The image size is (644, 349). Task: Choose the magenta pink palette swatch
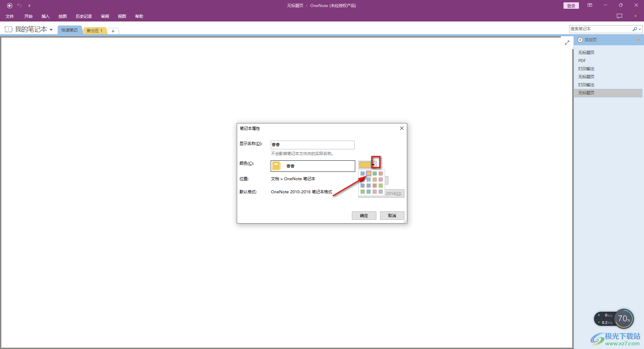point(380,180)
